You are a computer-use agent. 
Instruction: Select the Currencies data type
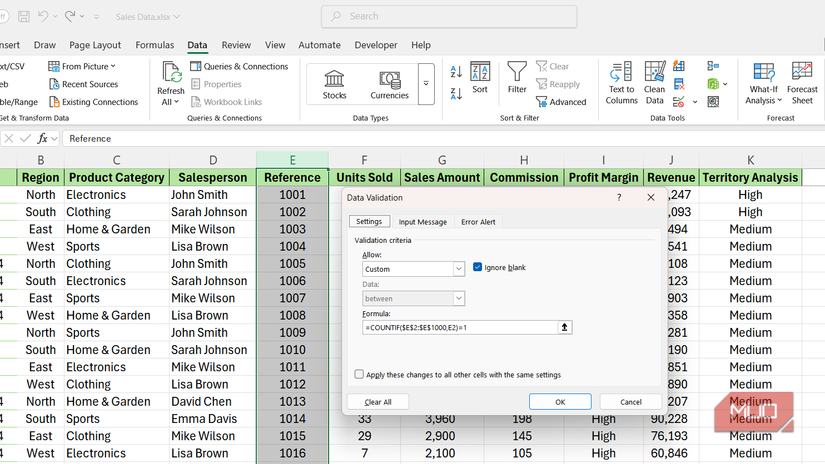pos(389,84)
